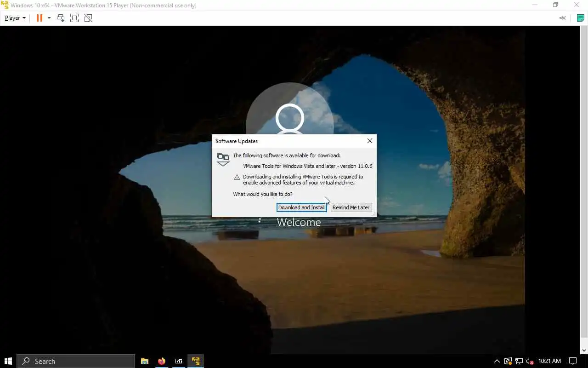Click the Welcome text in guest VM
The image size is (588, 368).
[x=299, y=222]
